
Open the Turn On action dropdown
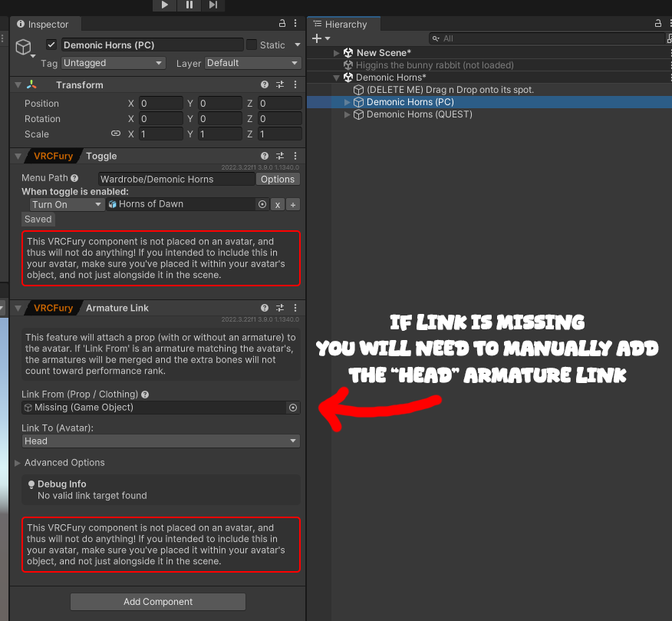(x=67, y=205)
